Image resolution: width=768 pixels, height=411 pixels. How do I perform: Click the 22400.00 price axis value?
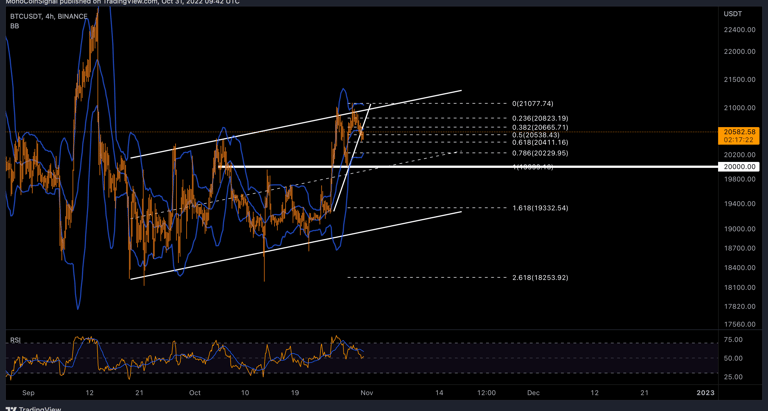(x=738, y=30)
